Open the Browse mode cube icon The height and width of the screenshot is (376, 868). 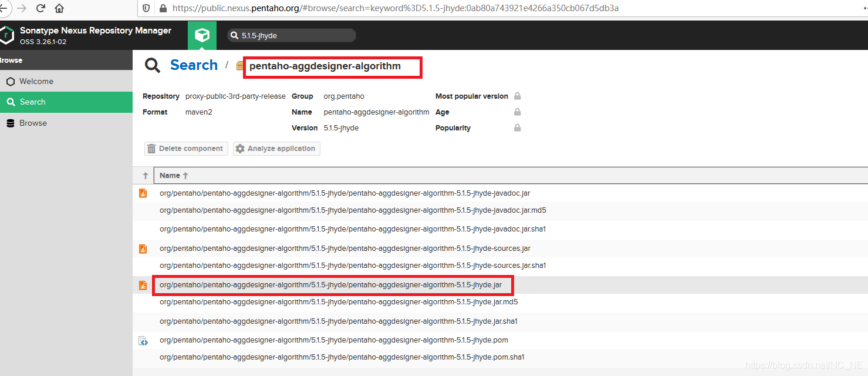click(202, 35)
